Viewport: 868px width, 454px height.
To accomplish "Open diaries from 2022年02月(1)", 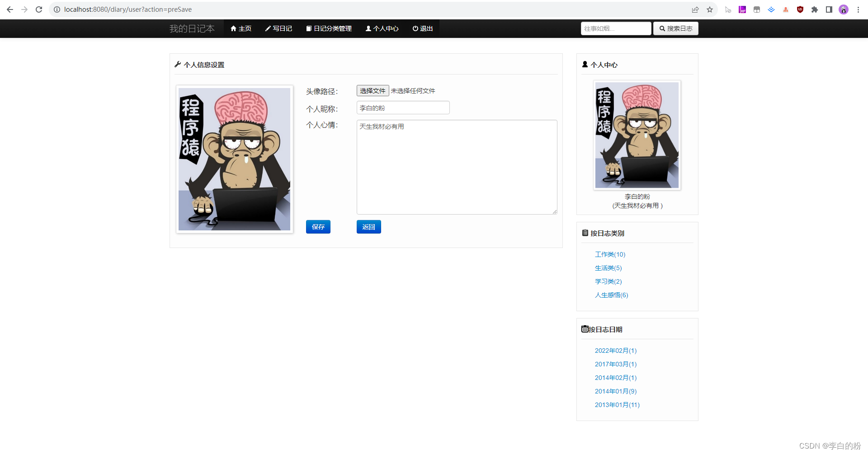I will (616, 351).
